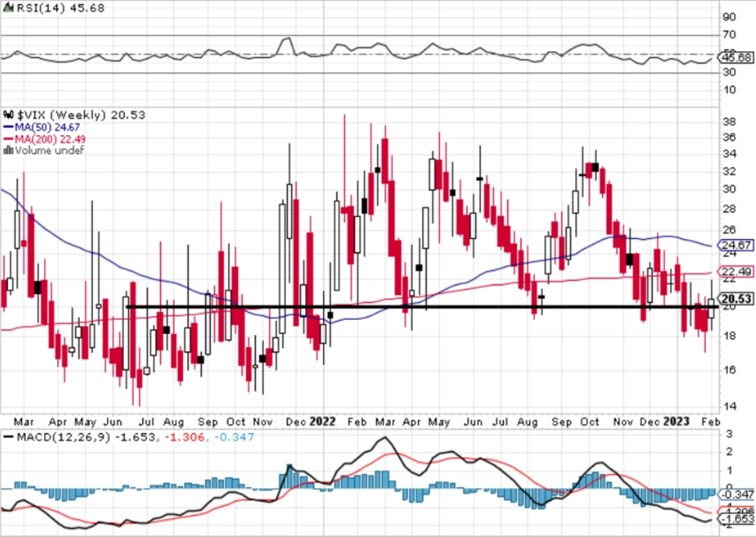Image resolution: width=756 pixels, height=537 pixels.
Task: Click the MA(200) 22.49 legend text
Action: [50, 139]
